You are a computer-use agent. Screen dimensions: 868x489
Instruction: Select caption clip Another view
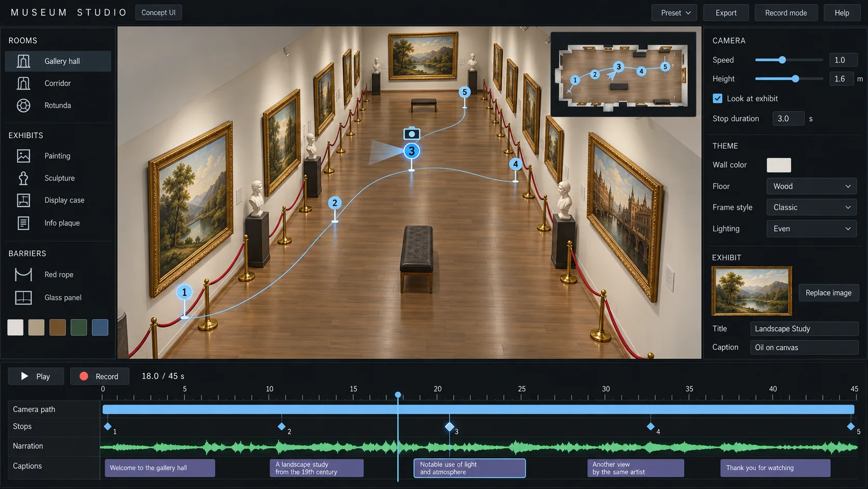636,468
